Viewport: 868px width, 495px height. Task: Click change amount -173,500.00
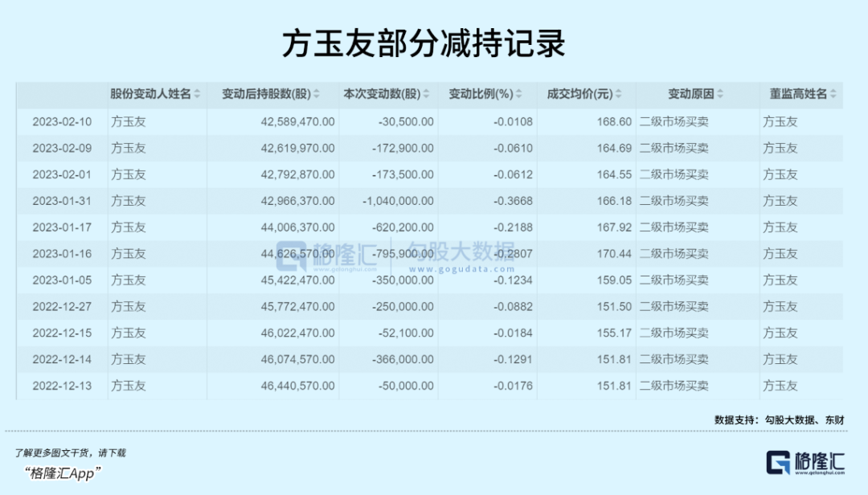coord(403,174)
